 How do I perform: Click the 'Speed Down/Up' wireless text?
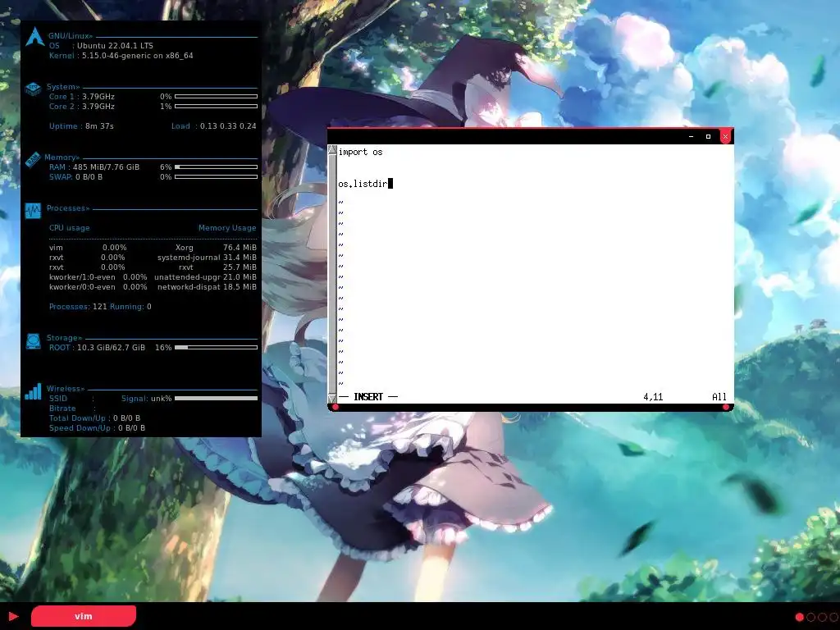point(80,427)
